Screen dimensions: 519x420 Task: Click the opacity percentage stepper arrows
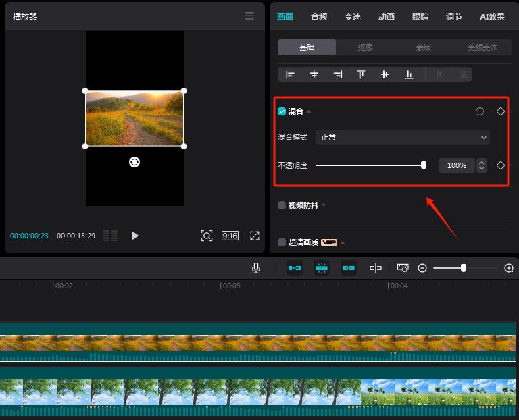pyautogui.click(x=481, y=165)
